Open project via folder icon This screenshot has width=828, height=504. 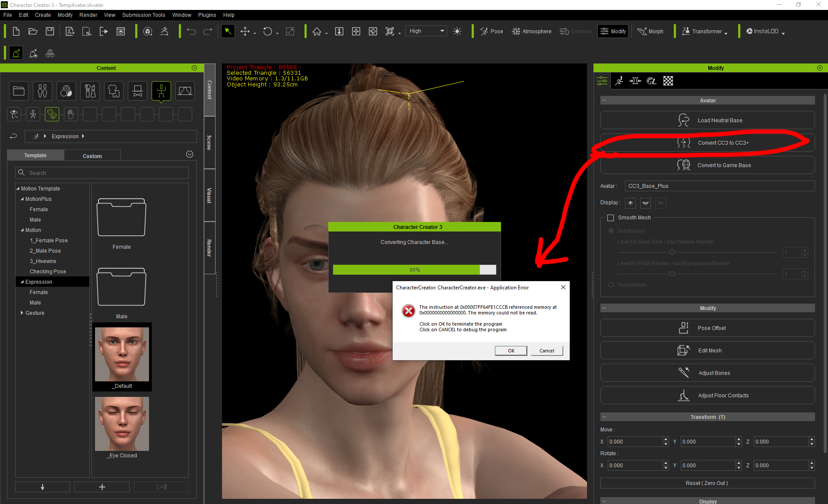33,32
